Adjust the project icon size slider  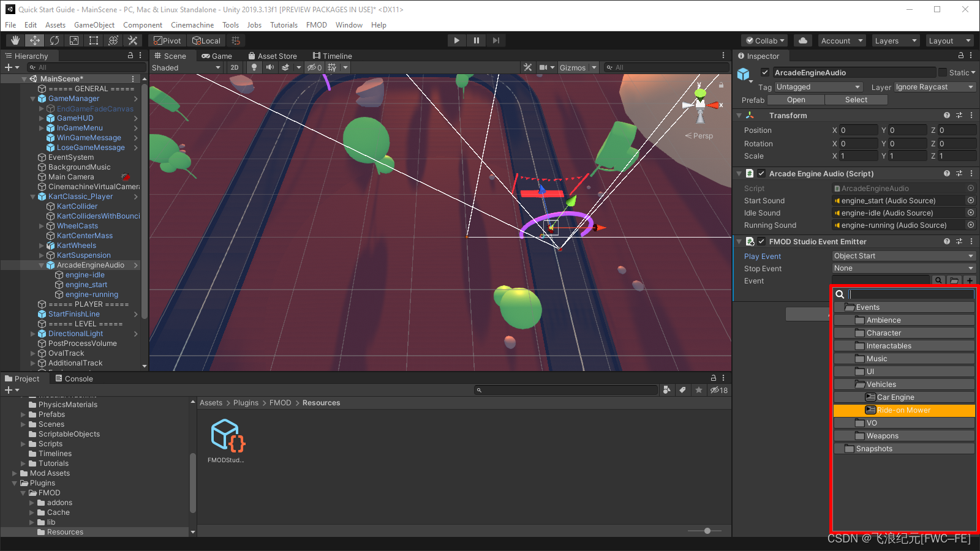707,531
